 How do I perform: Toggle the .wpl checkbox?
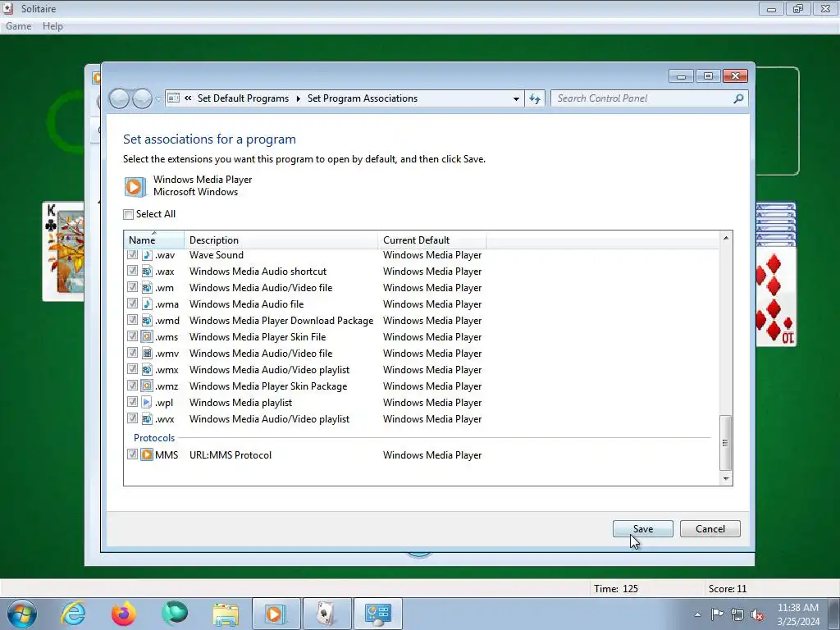(x=132, y=402)
